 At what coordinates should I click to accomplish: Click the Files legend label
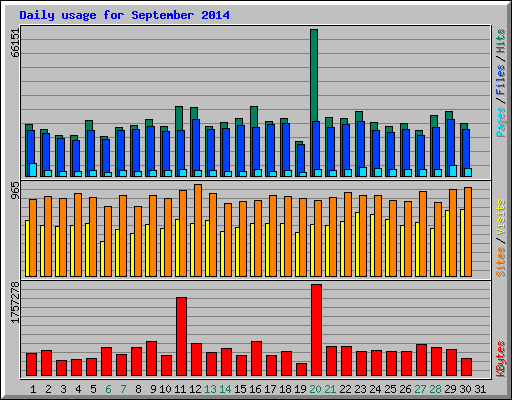click(x=501, y=80)
